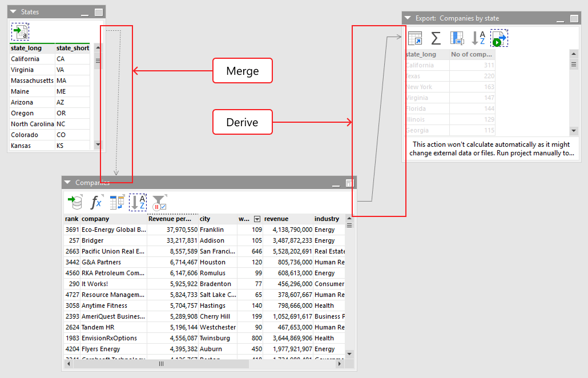
Task: Open the grid menu icon in Export table scrollbar
Action: tap(574, 65)
